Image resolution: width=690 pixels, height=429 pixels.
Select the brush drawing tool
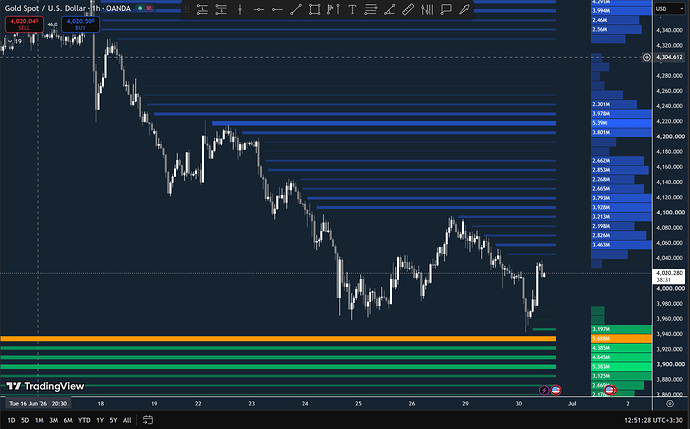(464, 9)
